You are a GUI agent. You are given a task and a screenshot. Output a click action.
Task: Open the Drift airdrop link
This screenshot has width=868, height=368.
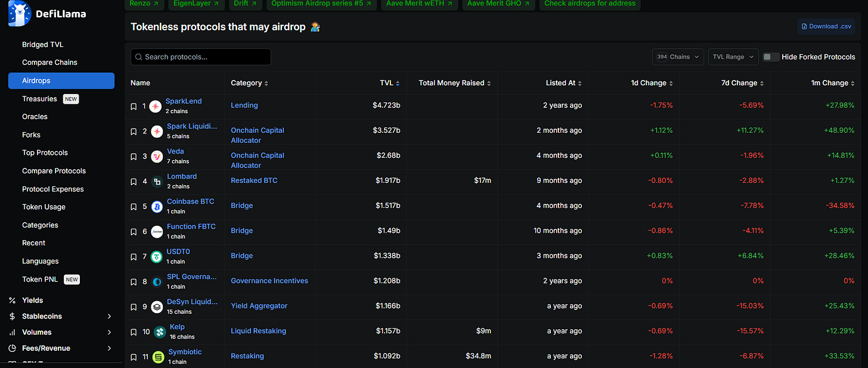coord(245,4)
